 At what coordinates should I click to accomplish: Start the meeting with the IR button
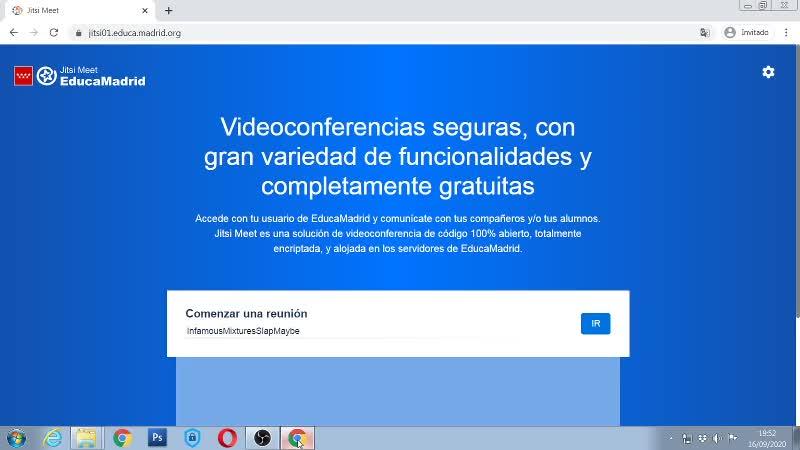pos(595,323)
